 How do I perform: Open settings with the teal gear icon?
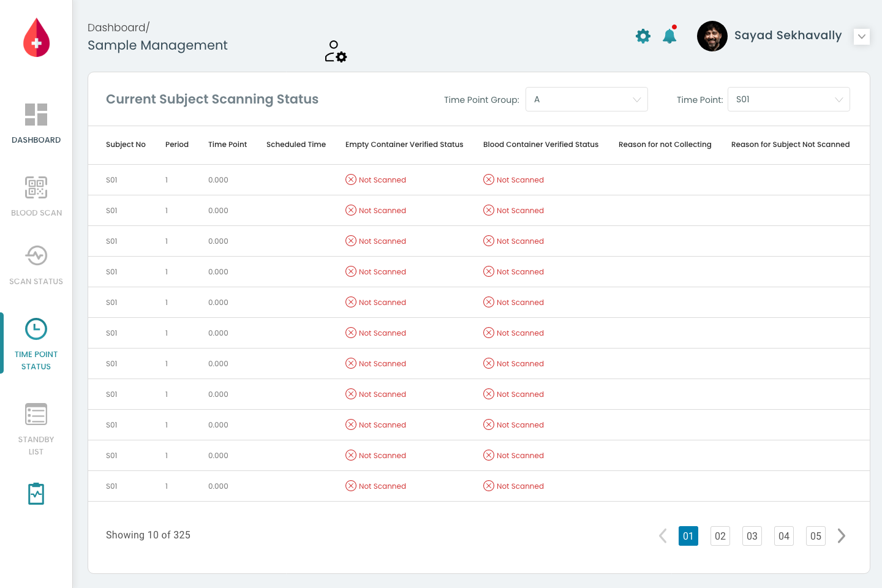tap(643, 36)
